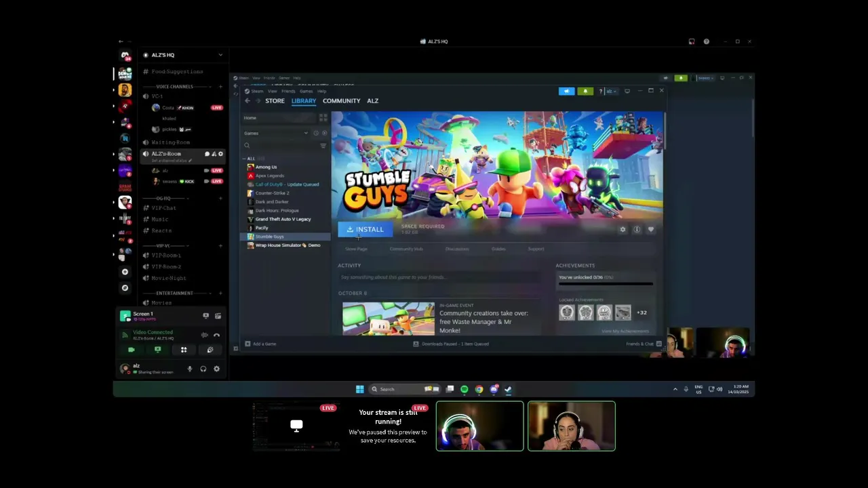
Task: Click Windows Start button on taskbar
Action: [x=360, y=390]
